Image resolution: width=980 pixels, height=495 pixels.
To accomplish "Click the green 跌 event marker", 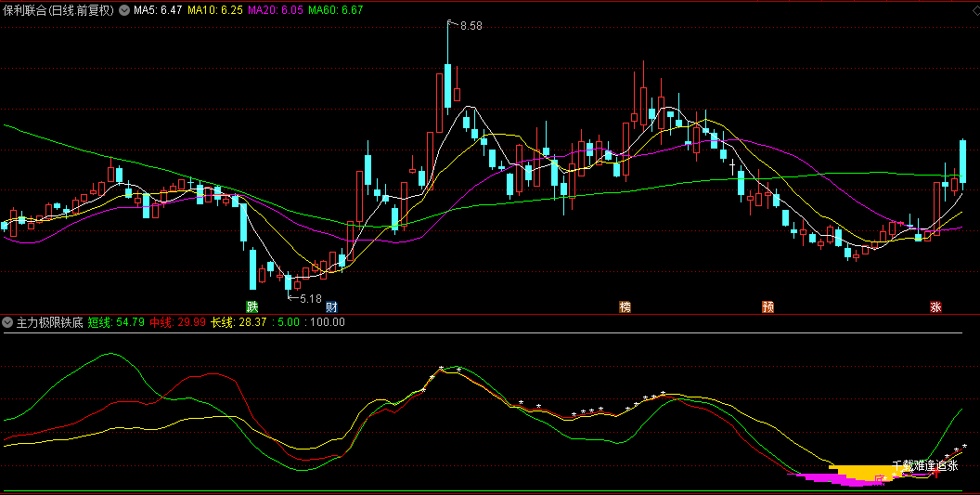I will 251,306.
